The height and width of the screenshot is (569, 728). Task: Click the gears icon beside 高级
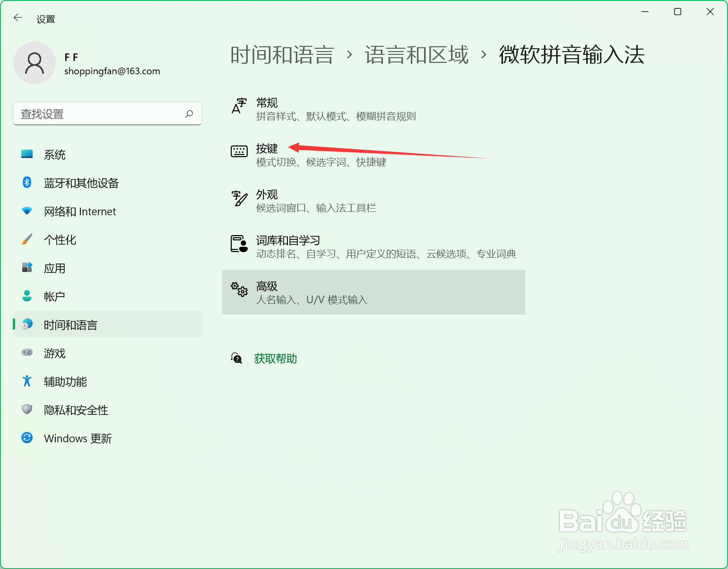(239, 289)
